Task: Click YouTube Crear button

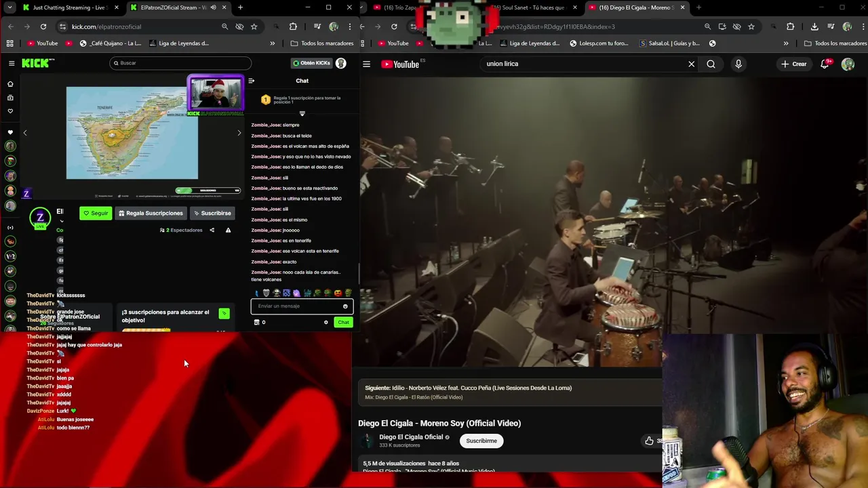Action: (794, 64)
